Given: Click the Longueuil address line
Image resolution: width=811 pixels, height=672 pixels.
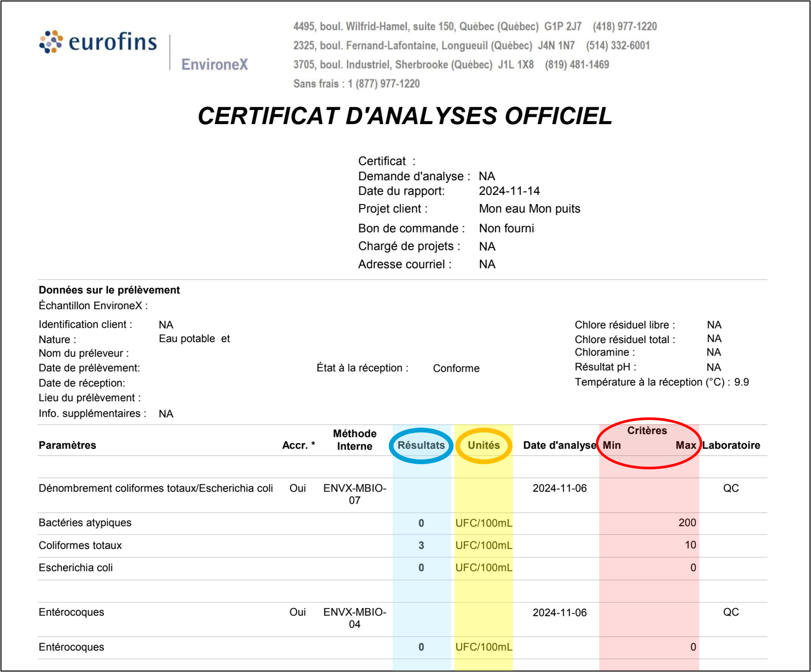Looking at the screenshot, I should [x=412, y=46].
